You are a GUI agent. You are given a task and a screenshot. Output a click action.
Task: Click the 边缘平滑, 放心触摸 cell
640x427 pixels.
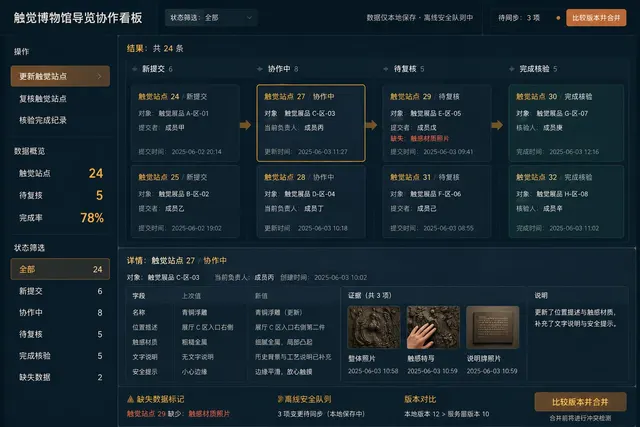click(x=284, y=372)
